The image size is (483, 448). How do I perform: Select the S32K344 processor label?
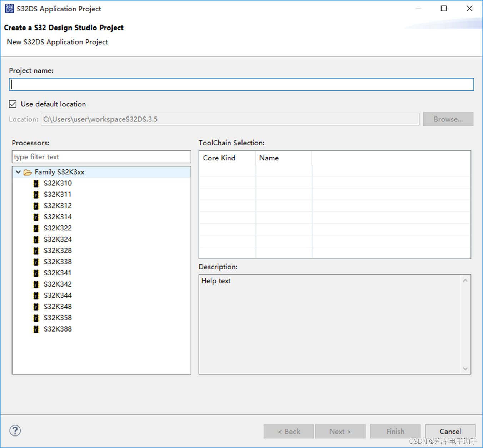58,295
